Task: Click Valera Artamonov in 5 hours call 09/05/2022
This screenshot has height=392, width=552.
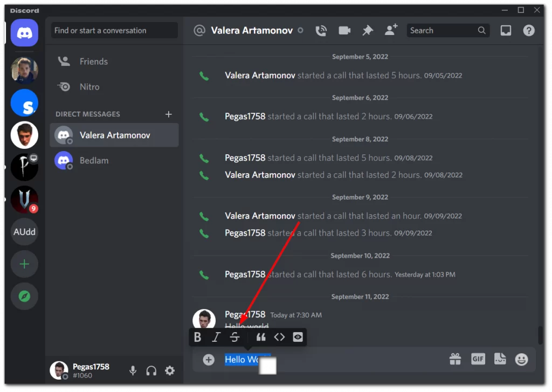Action: [260, 75]
